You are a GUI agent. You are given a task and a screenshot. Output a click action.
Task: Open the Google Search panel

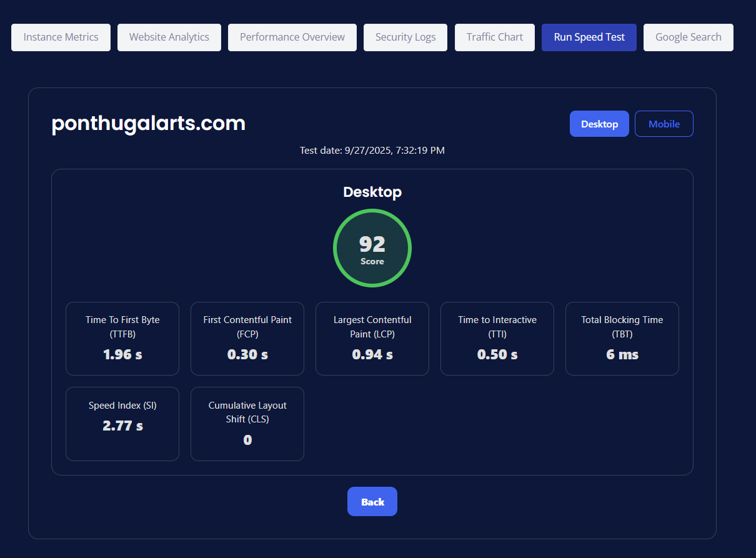pos(688,37)
